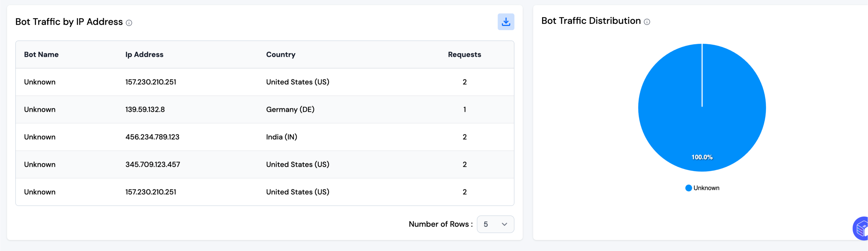Click the download table data icon
The height and width of the screenshot is (251, 868).
click(505, 22)
